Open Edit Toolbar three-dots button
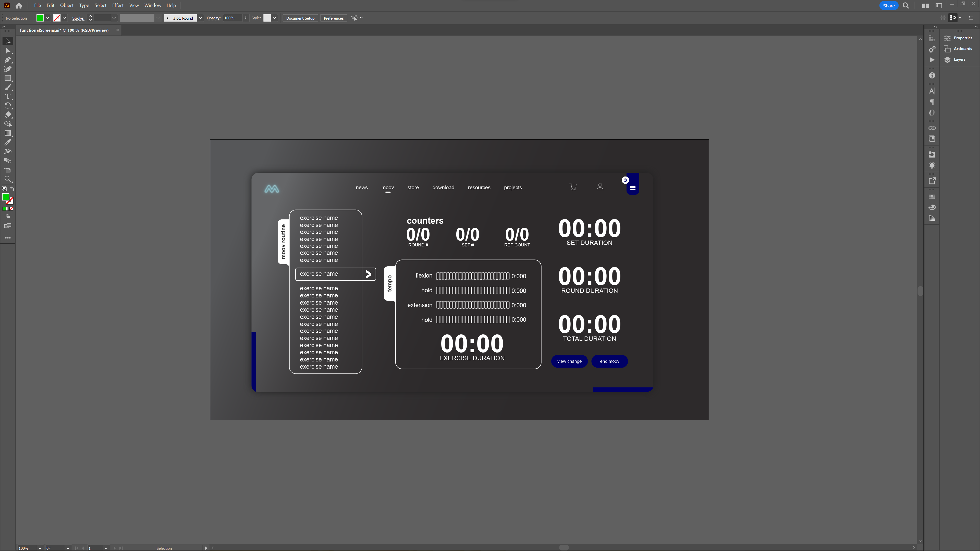The width and height of the screenshot is (980, 551). 8,238
